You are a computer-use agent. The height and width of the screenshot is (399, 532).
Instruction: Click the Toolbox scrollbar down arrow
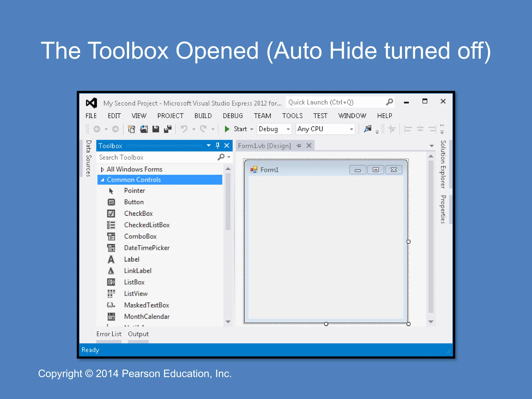pyautogui.click(x=228, y=322)
